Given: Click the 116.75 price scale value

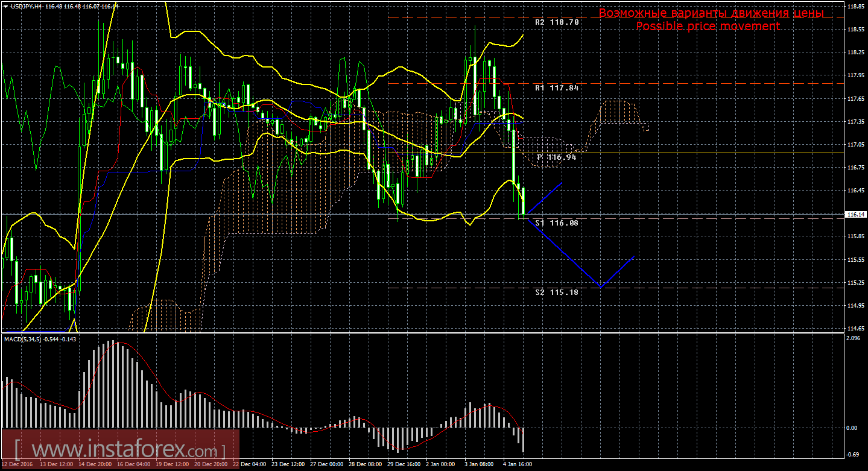Looking at the screenshot, I should (x=857, y=168).
